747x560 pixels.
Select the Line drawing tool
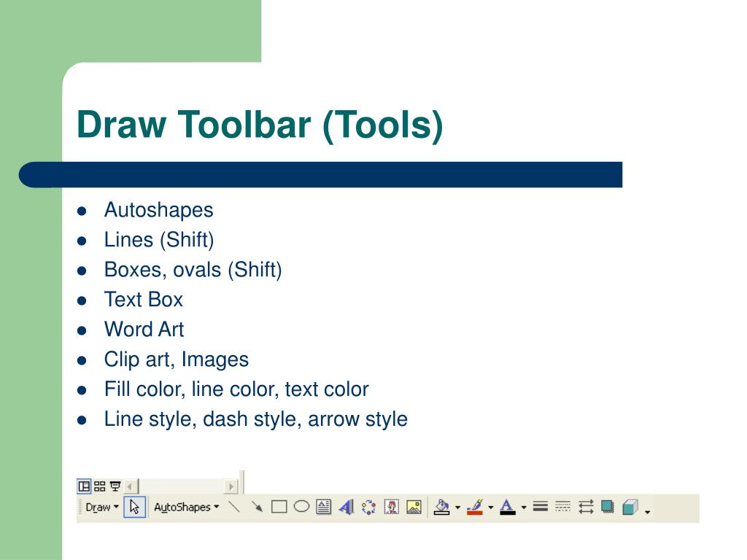pos(234,507)
